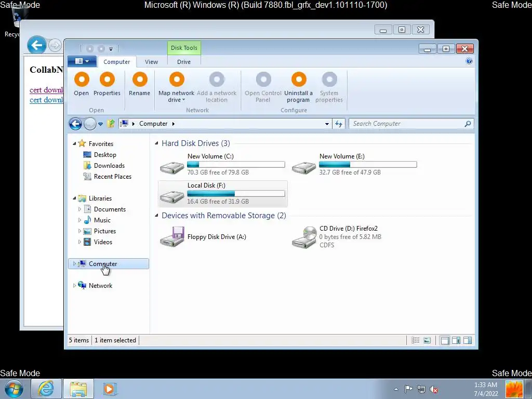Screen dimensions: 532x399
Task: Select Local Disk (F:) drive
Action: point(222,193)
